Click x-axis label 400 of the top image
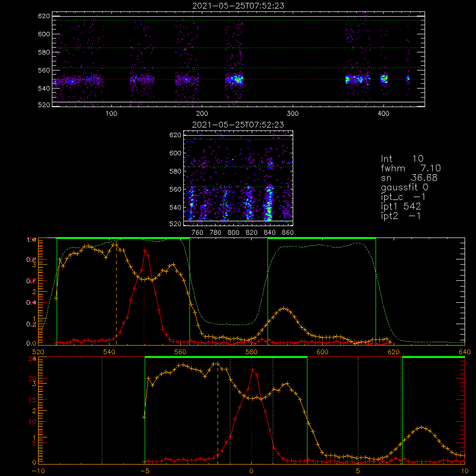Screen dimensions: 476x476 click(383, 114)
